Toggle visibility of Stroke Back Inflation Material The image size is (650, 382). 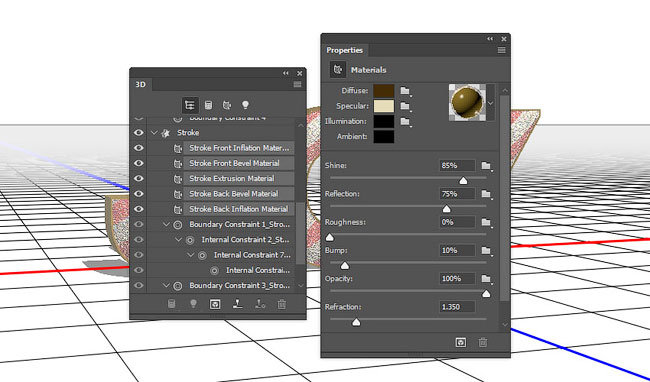click(138, 209)
